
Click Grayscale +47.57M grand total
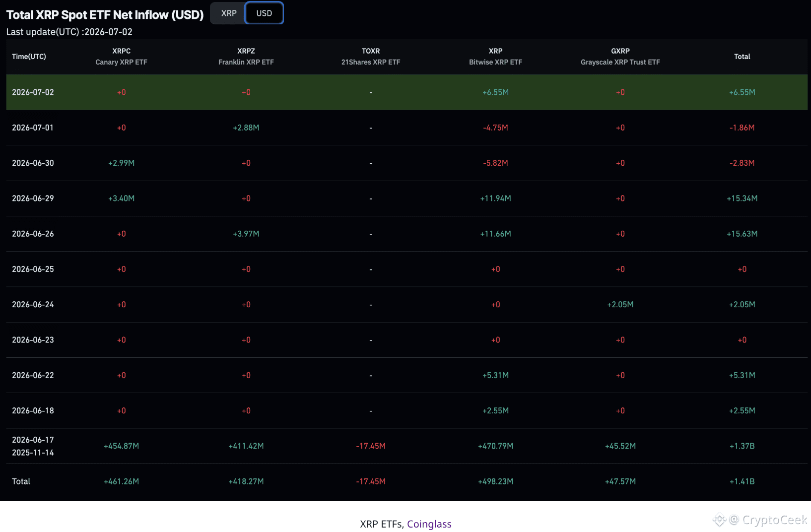[620, 481]
